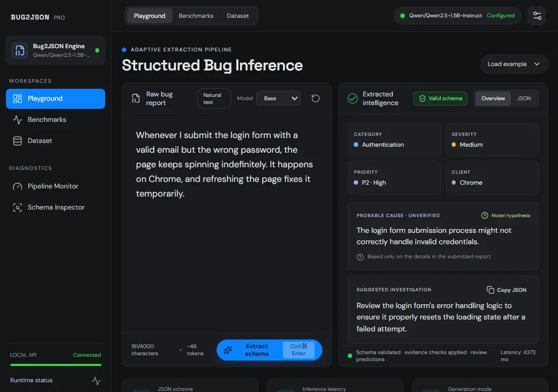The height and width of the screenshot is (392, 558).
Task: Click the 181/4000 characters counter
Action: point(145,350)
